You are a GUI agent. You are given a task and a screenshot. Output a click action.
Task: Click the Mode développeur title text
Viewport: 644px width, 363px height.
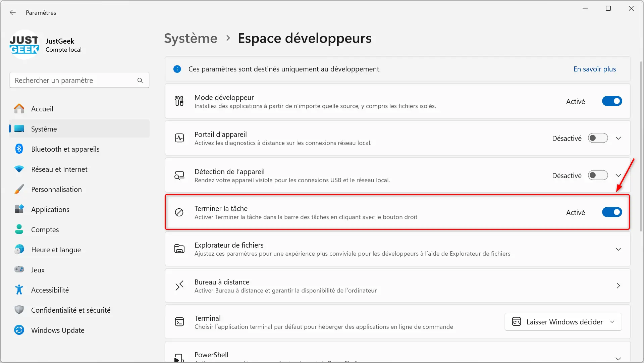point(224,98)
